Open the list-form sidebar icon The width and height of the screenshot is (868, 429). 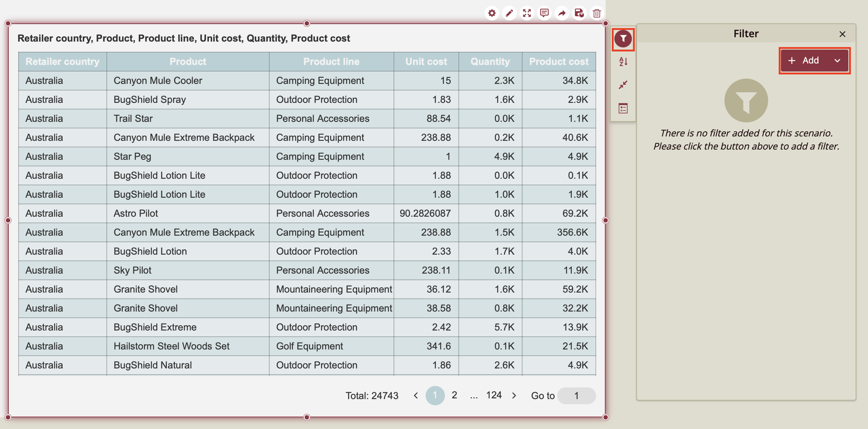tap(623, 108)
